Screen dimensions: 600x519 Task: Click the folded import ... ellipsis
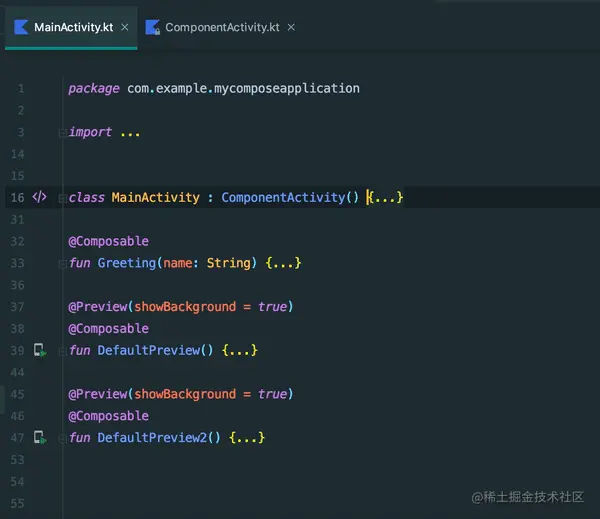[x=130, y=133]
